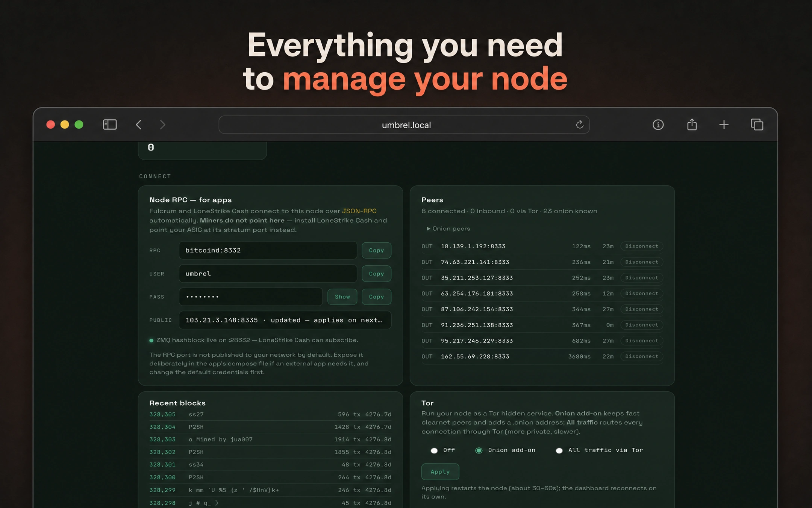Open block 328,301
This screenshot has height=508, width=812.
coord(270,464)
